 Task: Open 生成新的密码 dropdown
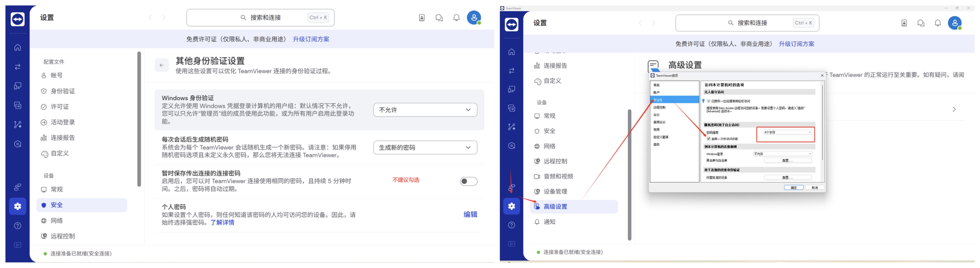point(425,147)
